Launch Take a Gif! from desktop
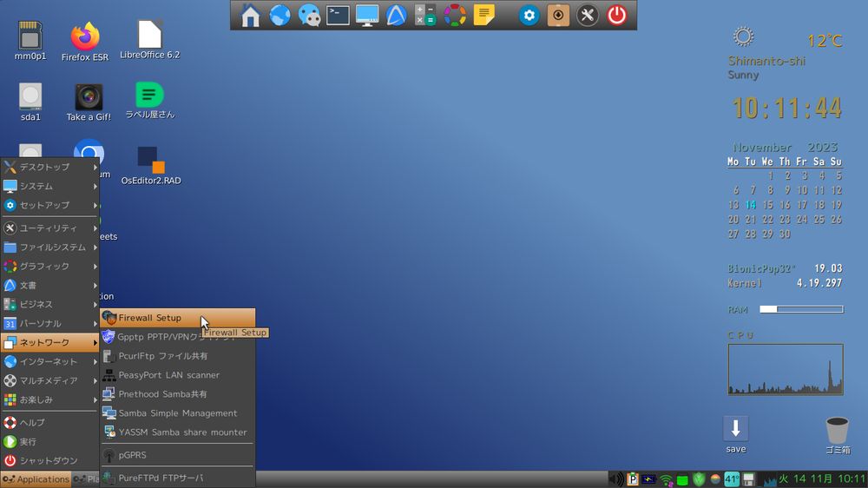 89,102
